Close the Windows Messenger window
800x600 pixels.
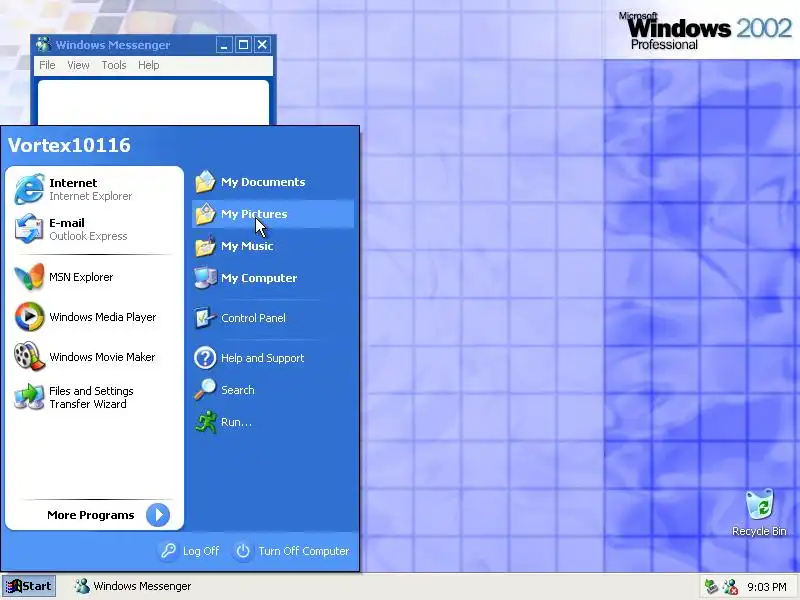point(262,45)
